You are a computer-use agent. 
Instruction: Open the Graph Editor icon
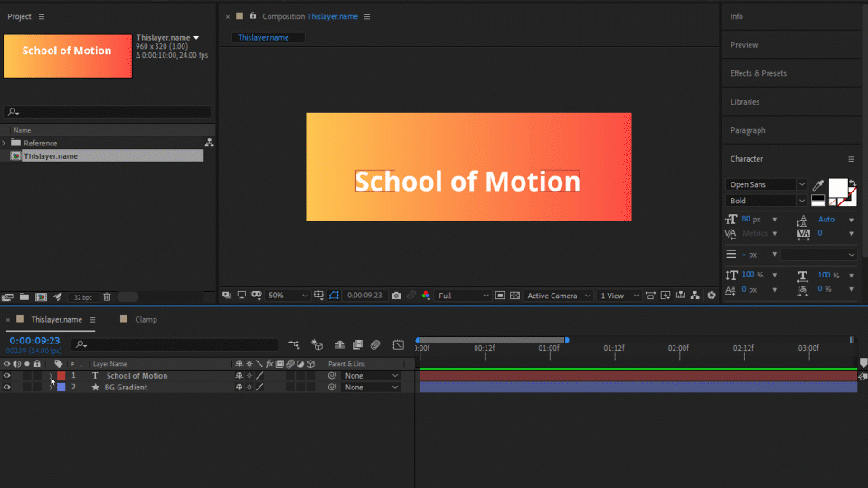click(x=399, y=344)
